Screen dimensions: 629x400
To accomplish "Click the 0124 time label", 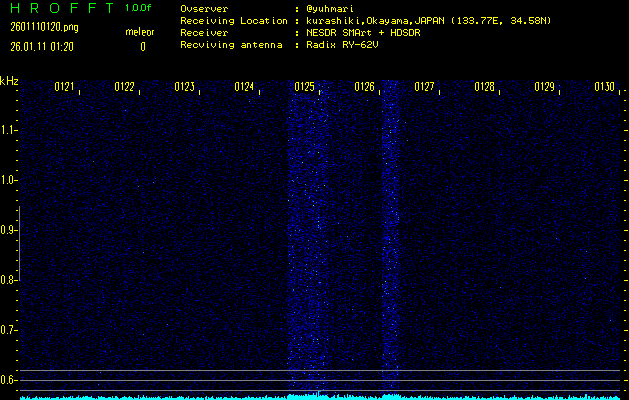I will [x=245, y=87].
